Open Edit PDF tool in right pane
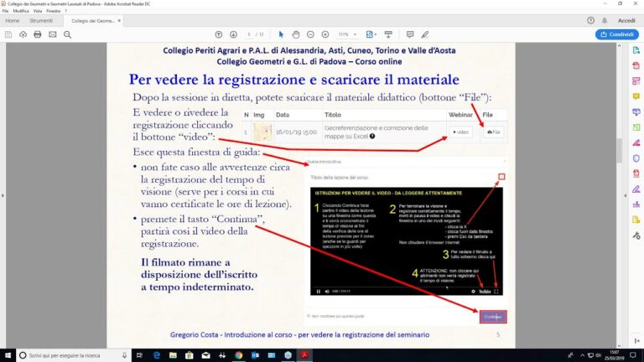 [x=636, y=80]
